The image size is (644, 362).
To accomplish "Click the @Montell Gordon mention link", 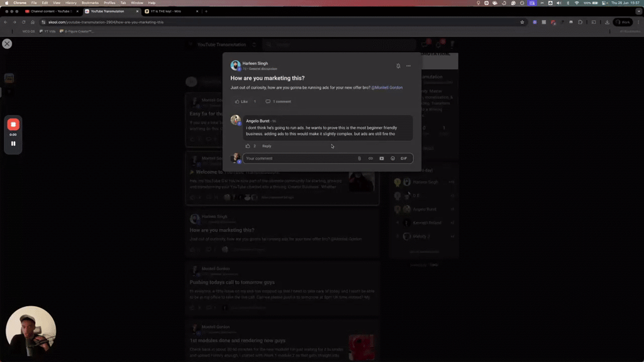I will point(387,87).
